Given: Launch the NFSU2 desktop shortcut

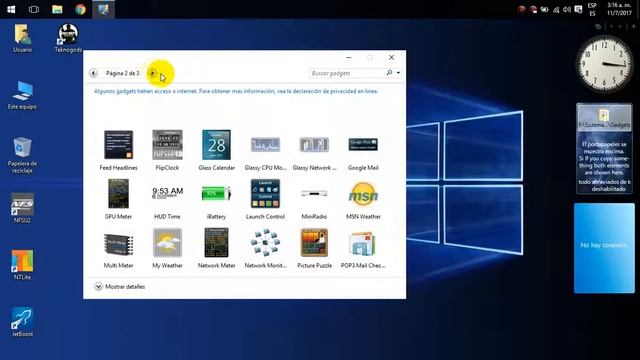Looking at the screenshot, I should pyautogui.click(x=22, y=209).
